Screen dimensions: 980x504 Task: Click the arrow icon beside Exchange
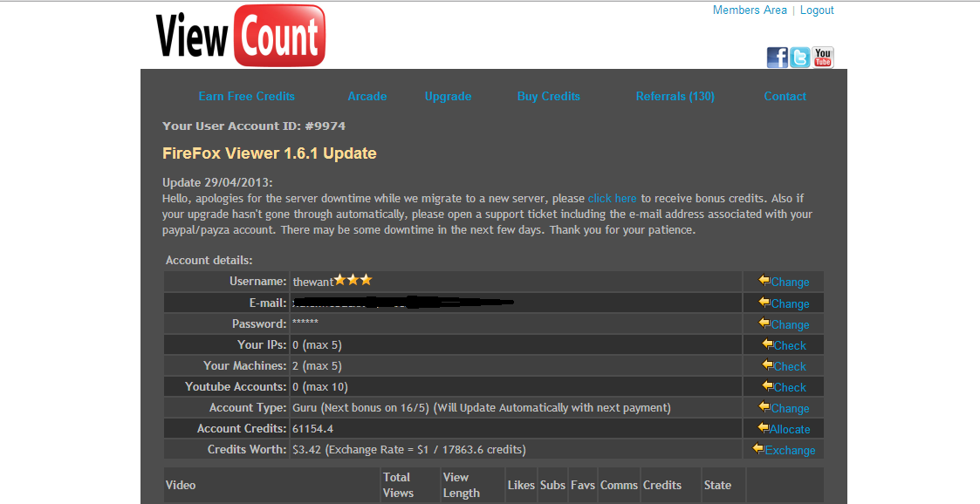(x=758, y=448)
